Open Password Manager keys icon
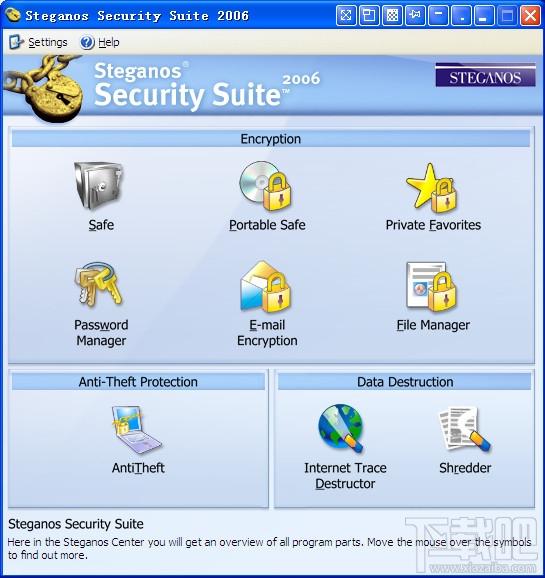Screen dimensions: 545x578 point(98,284)
